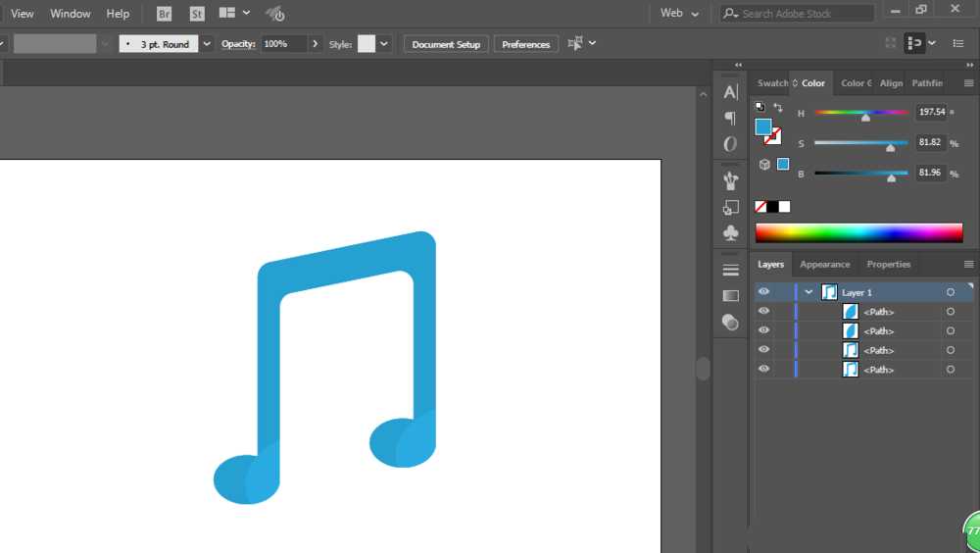This screenshot has height=553, width=980.
Task: Open the Brushes panel icon
Action: [x=730, y=180]
